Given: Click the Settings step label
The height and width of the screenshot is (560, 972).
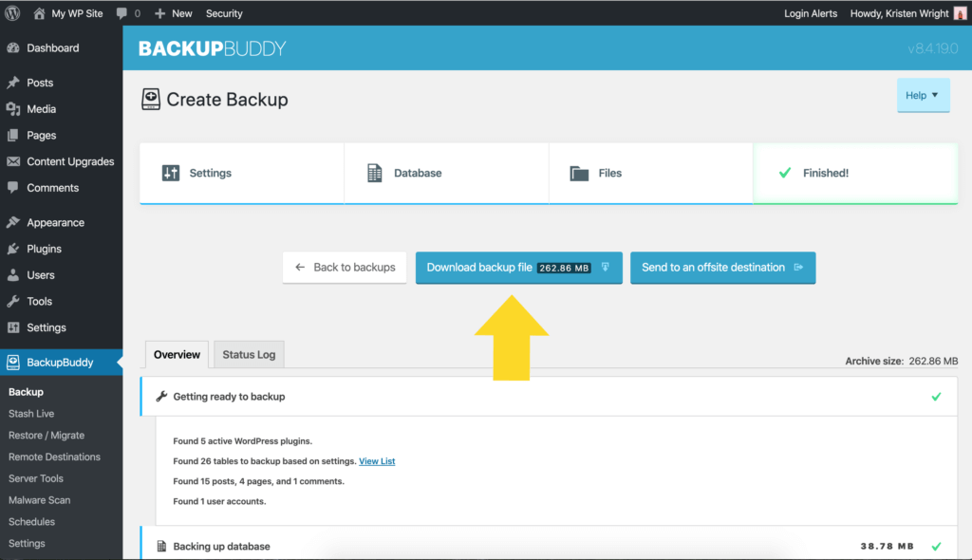Looking at the screenshot, I should point(210,173).
